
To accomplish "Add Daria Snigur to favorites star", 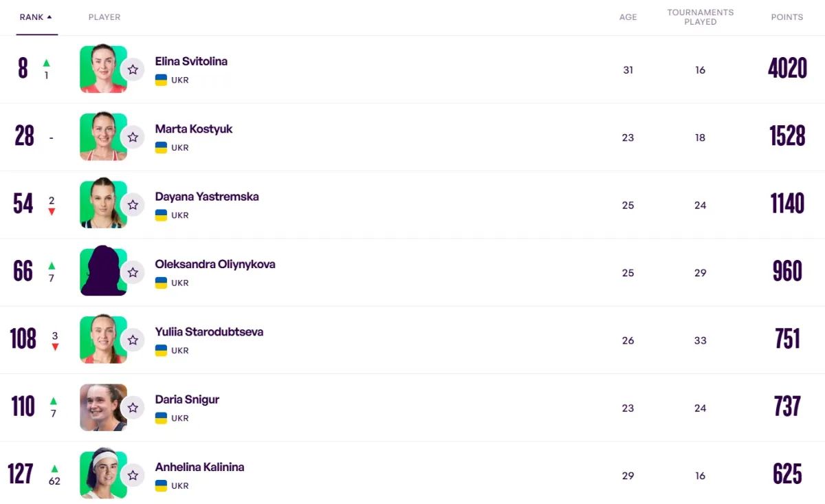I will tap(133, 408).
